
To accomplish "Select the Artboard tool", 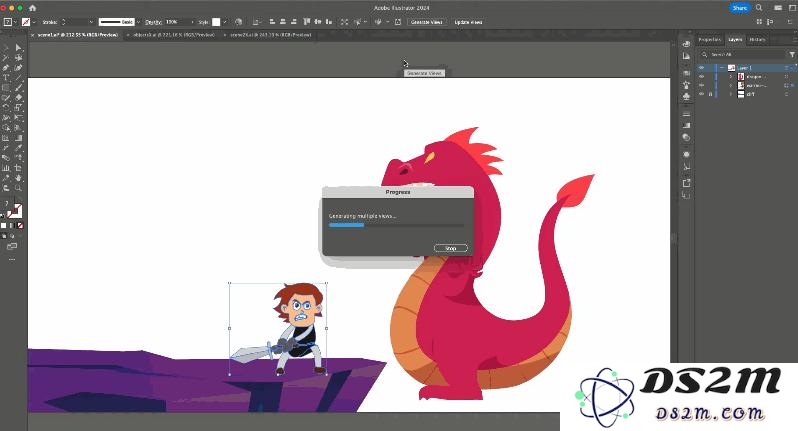I will (18, 168).
